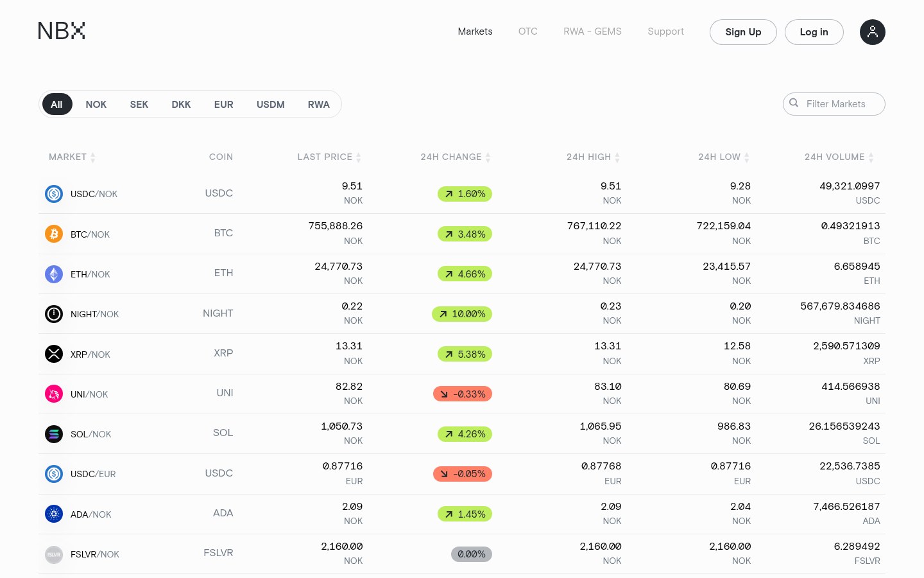Viewport: 924px width, 578px height.
Task: Click the NIGHT coin icon
Action: pos(54,313)
